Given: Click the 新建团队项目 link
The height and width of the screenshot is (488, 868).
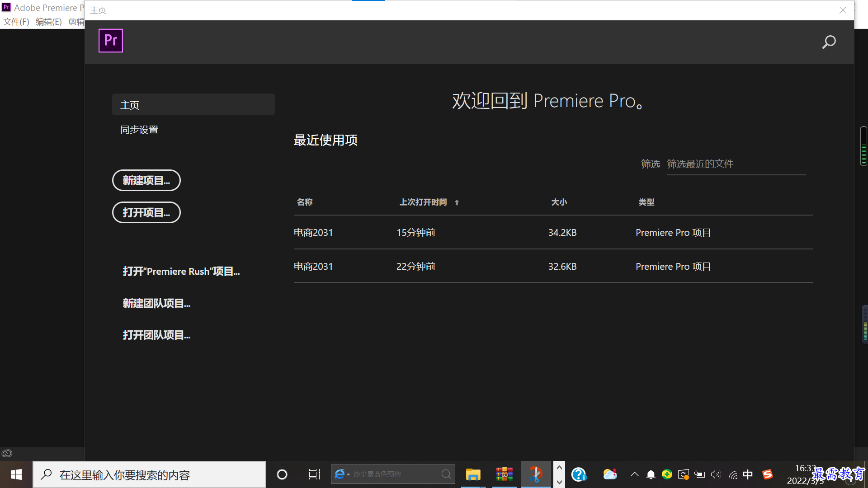Looking at the screenshot, I should 156,303.
